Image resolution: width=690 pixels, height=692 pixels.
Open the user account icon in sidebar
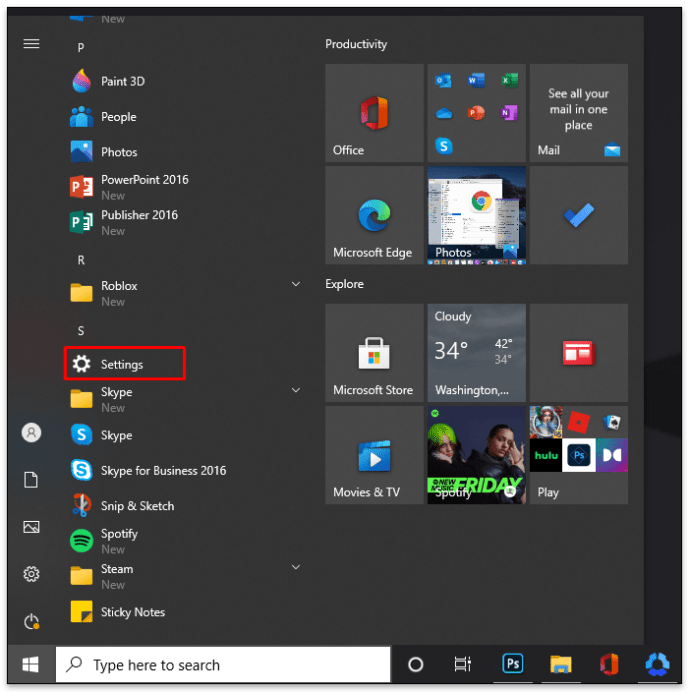[x=31, y=432]
